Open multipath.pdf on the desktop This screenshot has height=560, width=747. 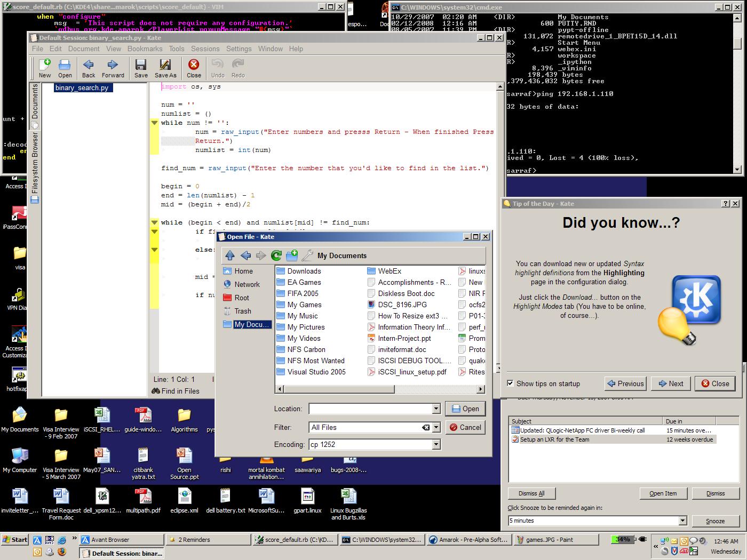[143, 500]
